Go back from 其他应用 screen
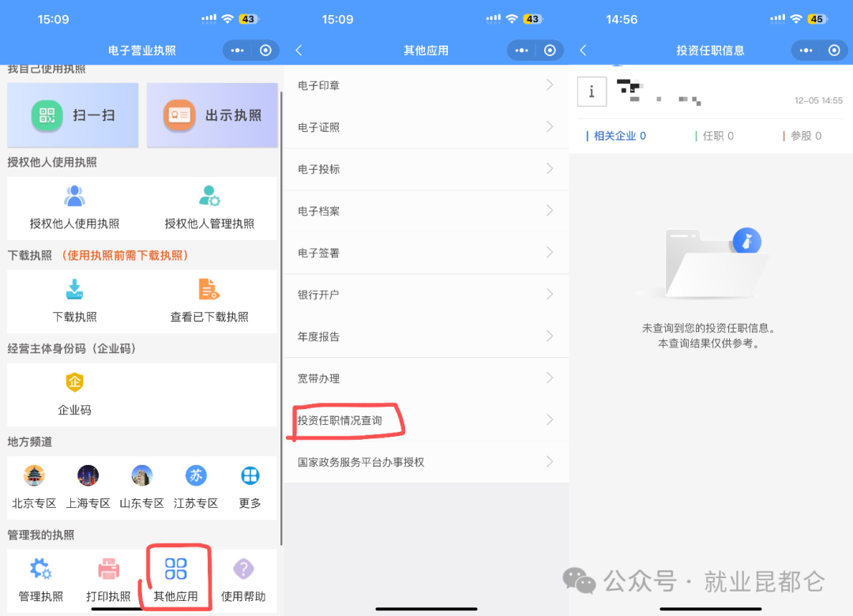The width and height of the screenshot is (853, 616). [x=299, y=51]
